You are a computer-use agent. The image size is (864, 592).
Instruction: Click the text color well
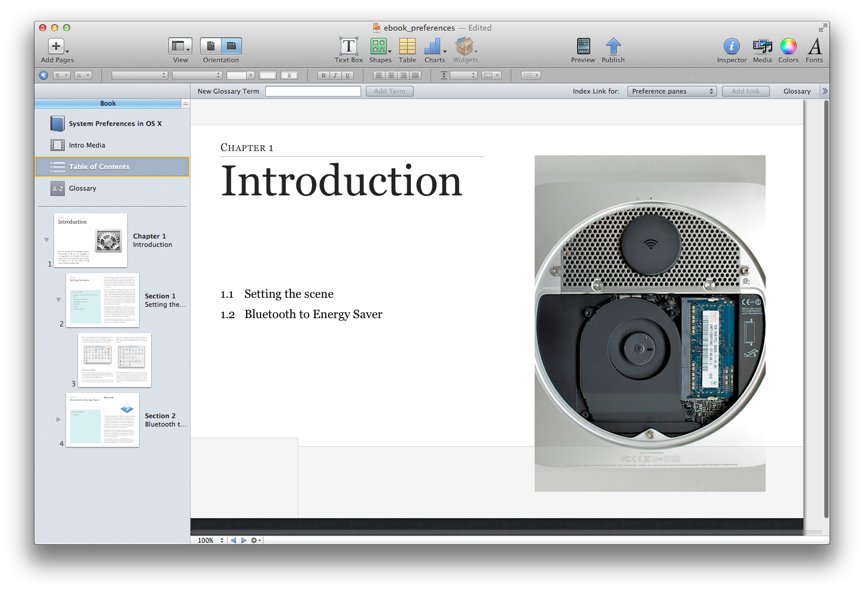[268, 75]
